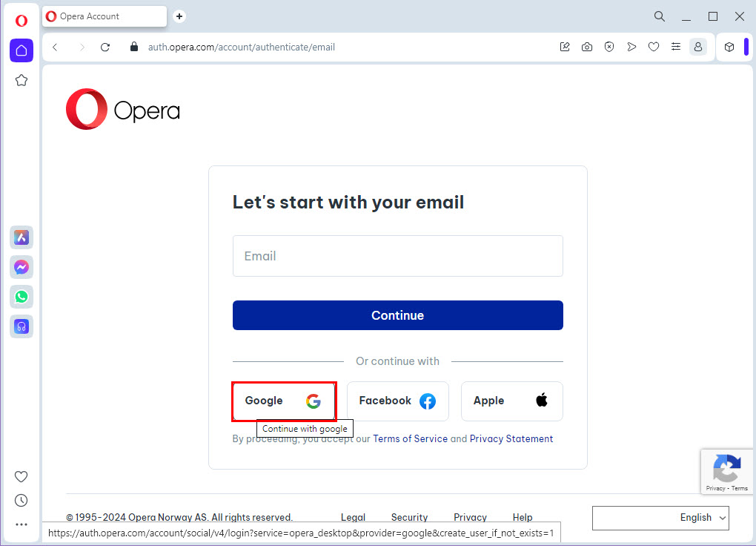This screenshot has width=756, height=546.
Task: Open the Legal footer link
Action: [x=353, y=517]
